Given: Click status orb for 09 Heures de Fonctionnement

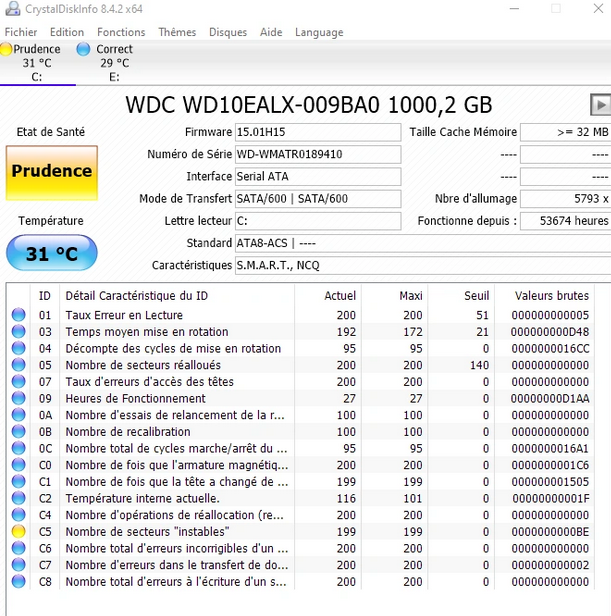Looking at the screenshot, I should [x=18, y=398].
